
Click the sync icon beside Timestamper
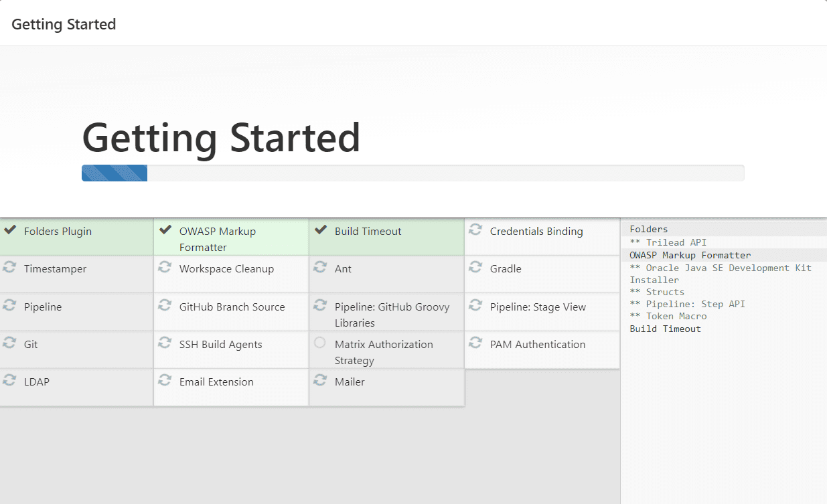[x=9, y=267]
